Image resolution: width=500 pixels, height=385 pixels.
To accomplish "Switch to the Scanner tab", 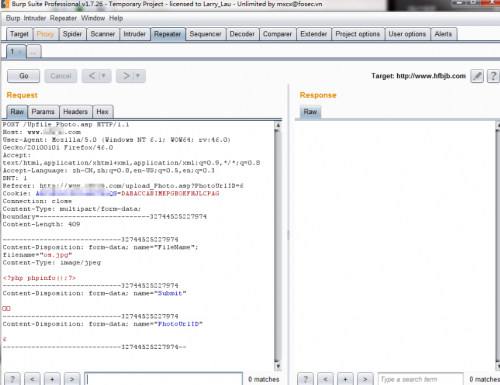I will pos(103,34).
